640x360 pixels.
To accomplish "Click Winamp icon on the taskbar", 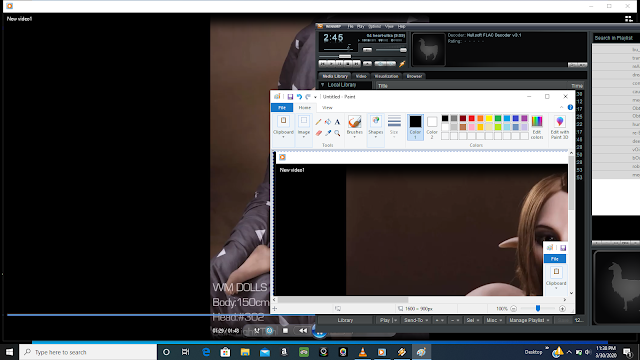I will click(402, 352).
